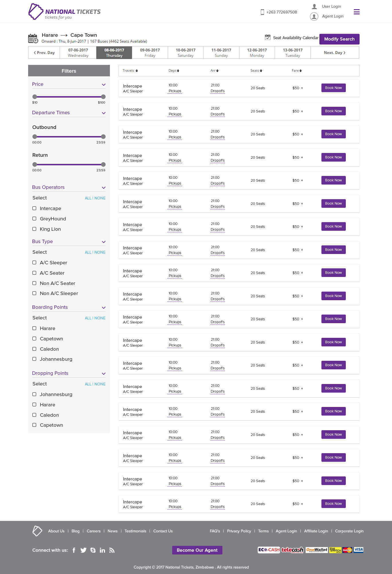Tick Johannesburg under Boarding Points

tap(34, 359)
